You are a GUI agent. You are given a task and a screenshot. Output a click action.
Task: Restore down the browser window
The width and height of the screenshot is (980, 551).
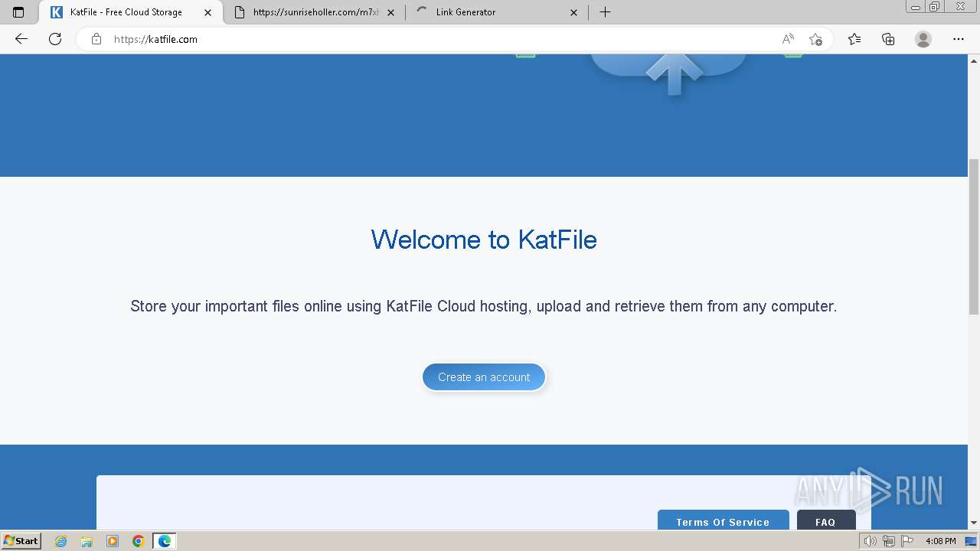[x=934, y=7]
